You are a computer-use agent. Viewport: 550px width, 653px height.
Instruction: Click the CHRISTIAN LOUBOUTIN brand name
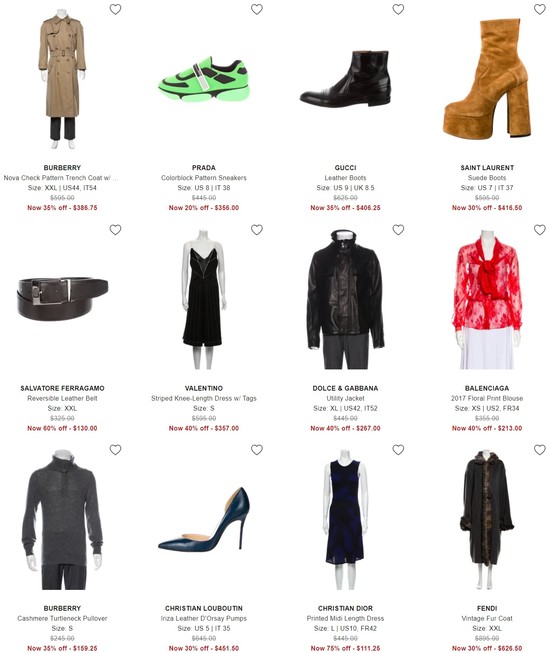pos(204,608)
